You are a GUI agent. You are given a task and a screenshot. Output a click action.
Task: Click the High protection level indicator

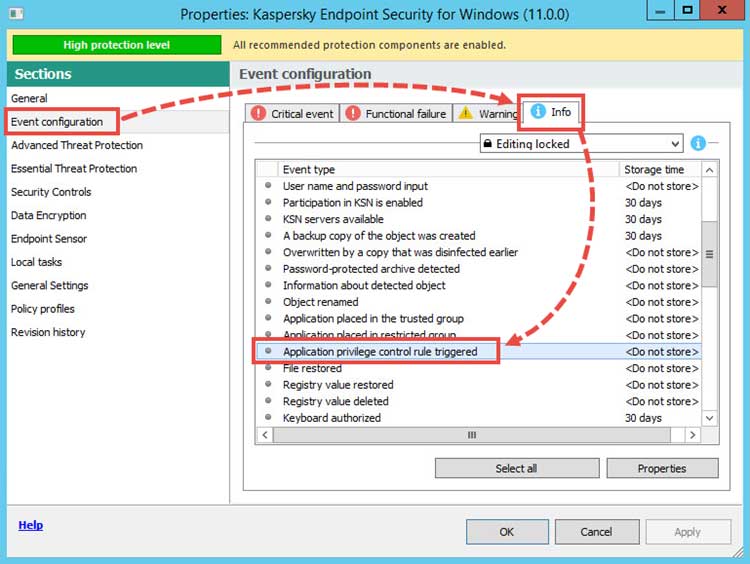coord(117,45)
